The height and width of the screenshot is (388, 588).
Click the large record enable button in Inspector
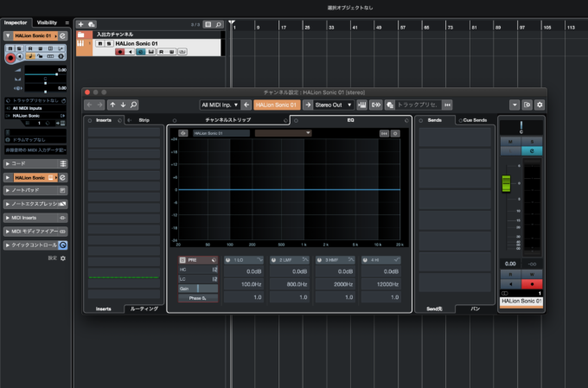point(10,58)
